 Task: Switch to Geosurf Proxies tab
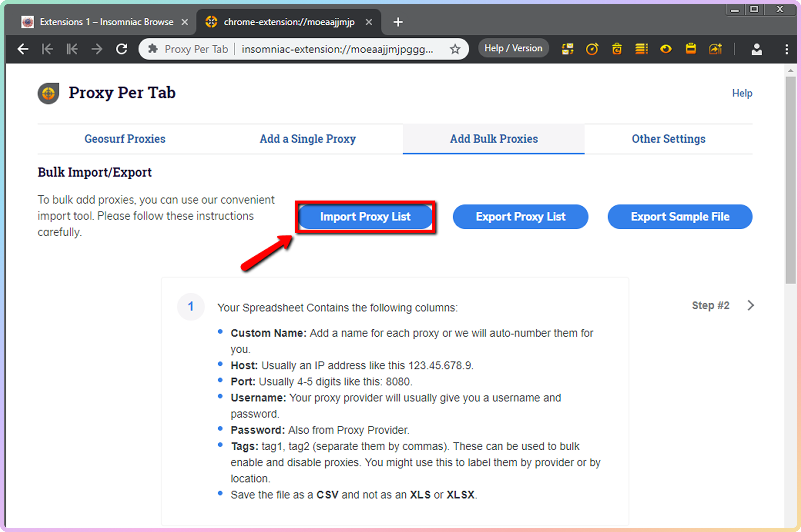[125, 139]
